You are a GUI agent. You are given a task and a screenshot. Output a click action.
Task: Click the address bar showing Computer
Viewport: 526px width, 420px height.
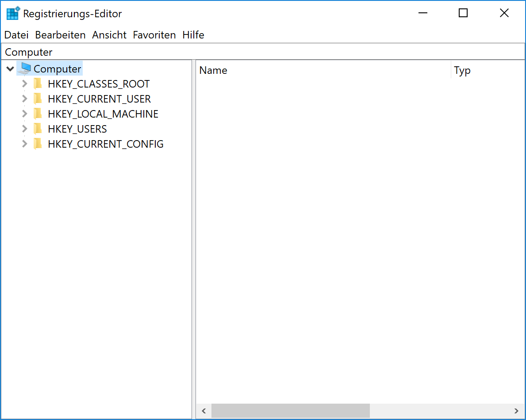(x=263, y=52)
